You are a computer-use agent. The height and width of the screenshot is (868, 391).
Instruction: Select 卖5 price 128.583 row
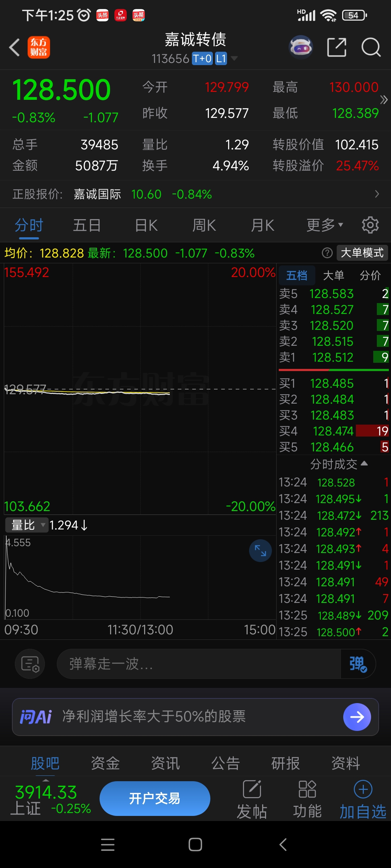333,294
